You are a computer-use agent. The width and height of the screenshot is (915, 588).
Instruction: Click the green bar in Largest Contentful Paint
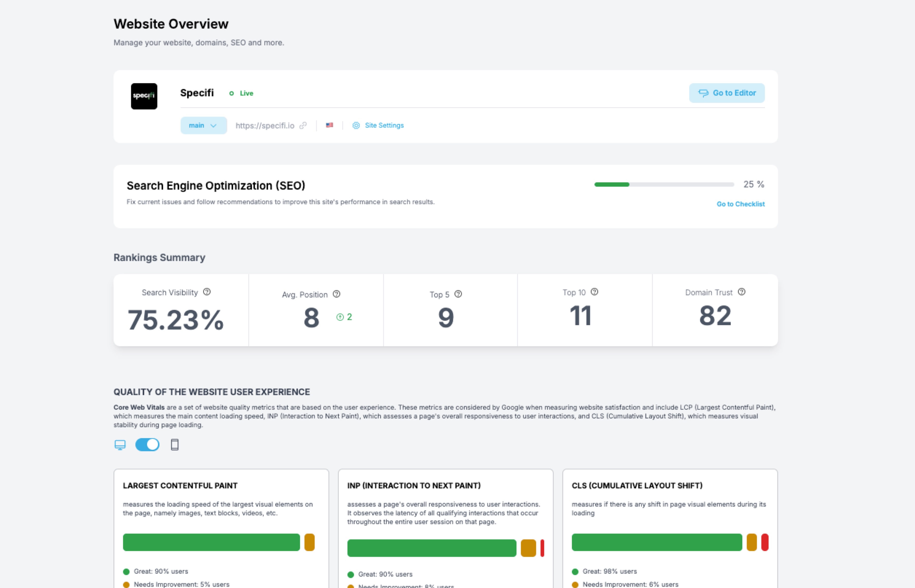212,543
